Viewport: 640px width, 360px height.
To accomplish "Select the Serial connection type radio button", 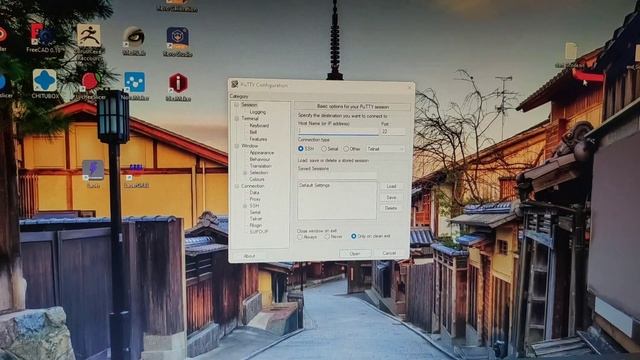I will click(324, 149).
